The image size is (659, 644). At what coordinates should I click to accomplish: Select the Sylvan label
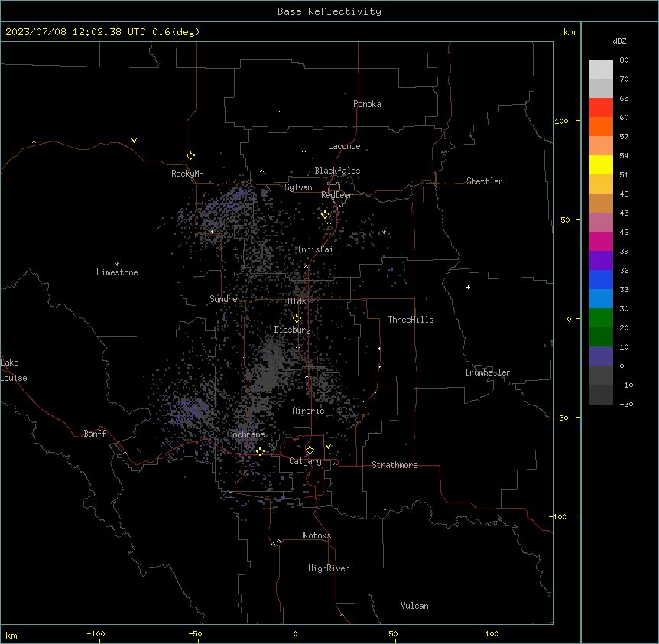(x=298, y=187)
